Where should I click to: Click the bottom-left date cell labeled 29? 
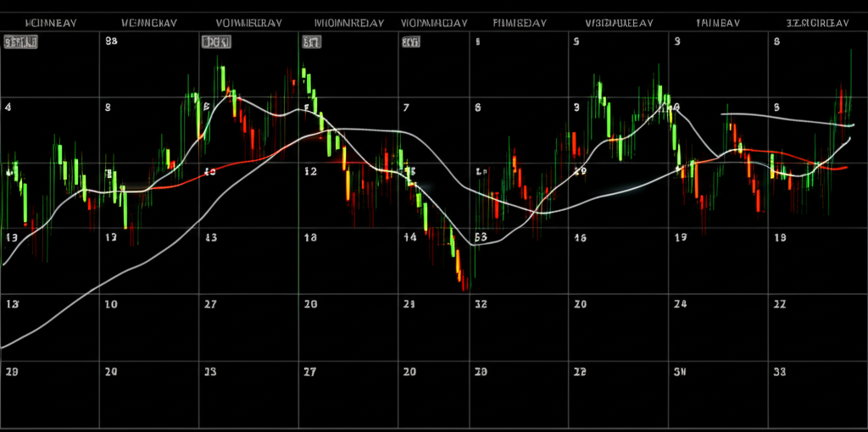pyautogui.click(x=12, y=371)
